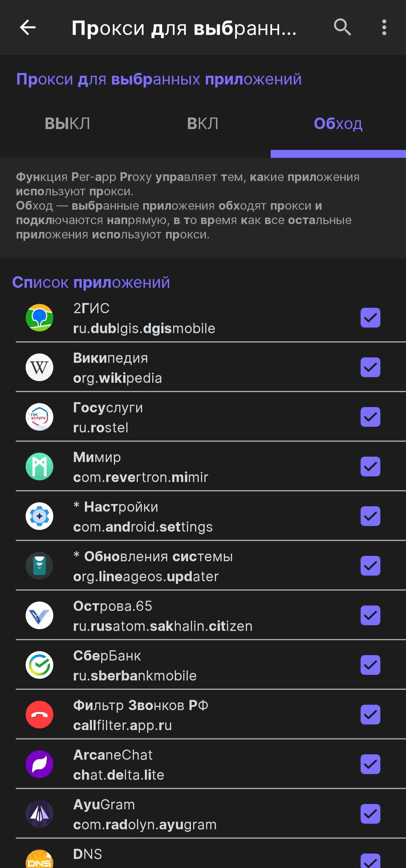This screenshot has height=868, width=406.
Task: Uncheck the 2ГИС checkbox
Action: 370,318
